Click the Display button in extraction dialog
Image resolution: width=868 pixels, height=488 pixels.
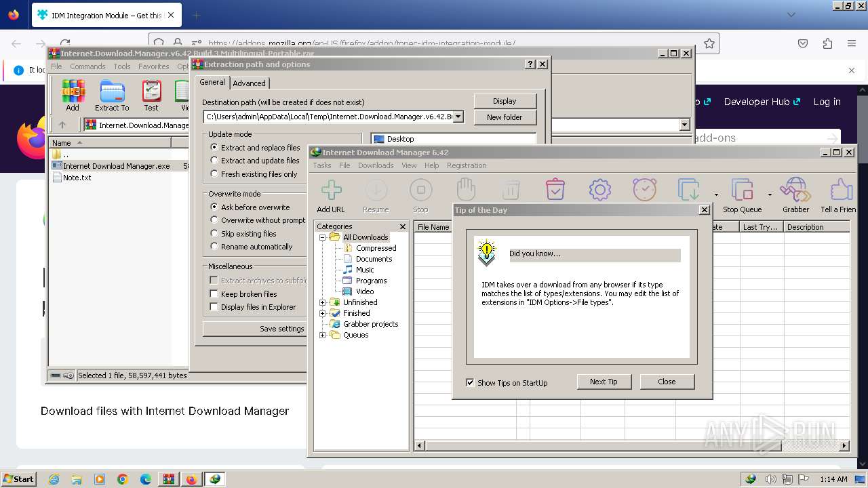pos(505,101)
